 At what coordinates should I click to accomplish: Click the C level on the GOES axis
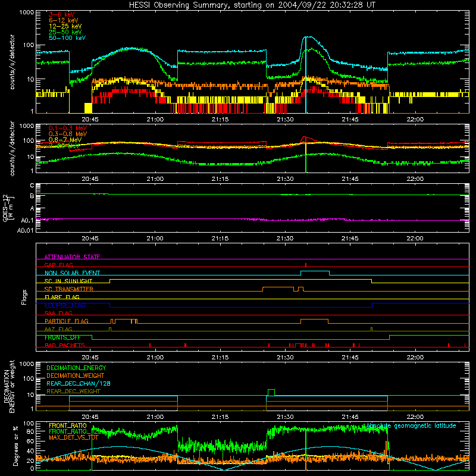(x=32, y=186)
